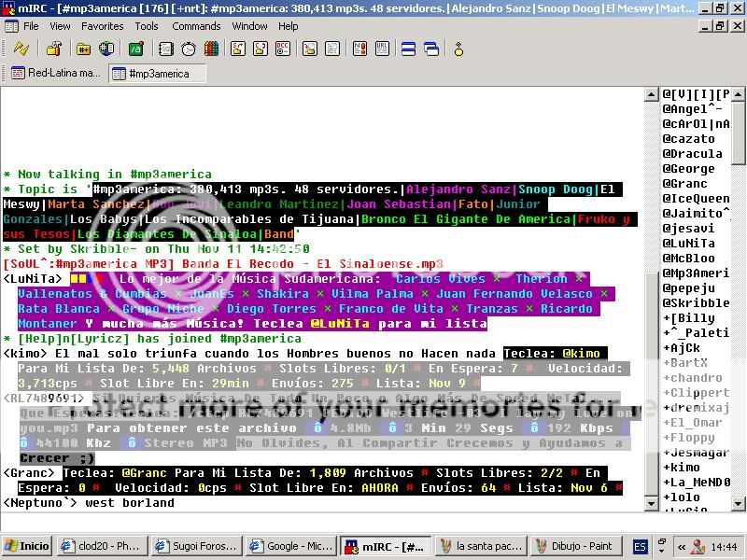Open the DCC Options icon
This screenshot has width=747, height=560.
(284, 49)
